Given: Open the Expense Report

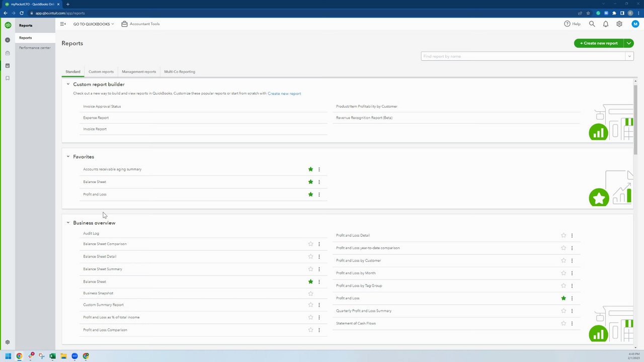Looking at the screenshot, I should pyautogui.click(x=96, y=118).
